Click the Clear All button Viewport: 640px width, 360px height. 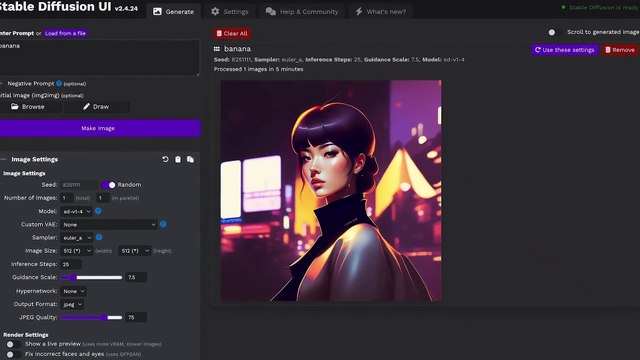click(x=232, y=33)
